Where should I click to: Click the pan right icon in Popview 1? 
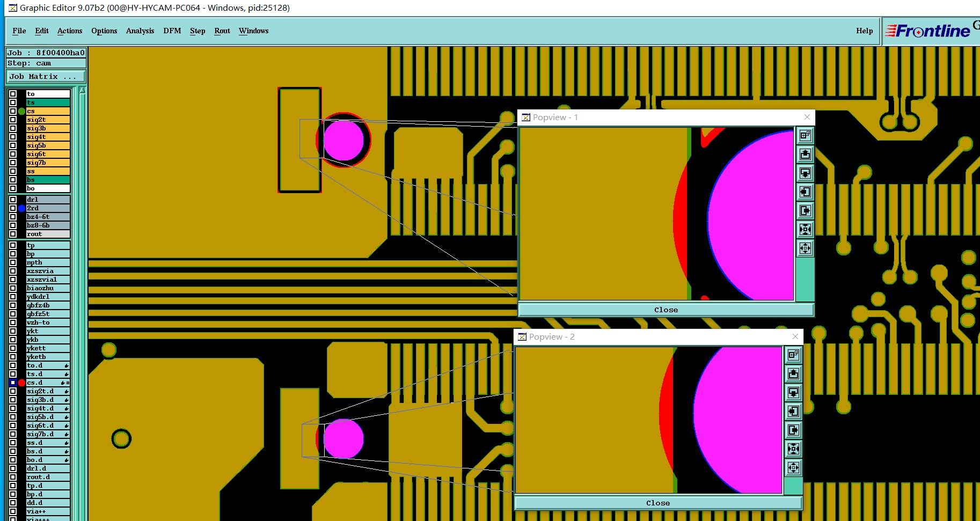(x=805, y=211)
